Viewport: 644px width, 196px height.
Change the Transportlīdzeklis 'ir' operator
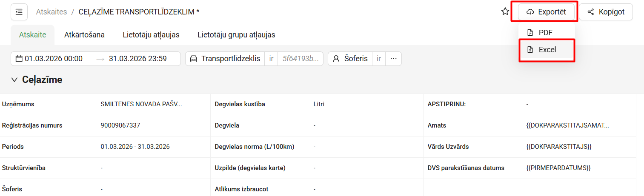click(x=271, y=59)
